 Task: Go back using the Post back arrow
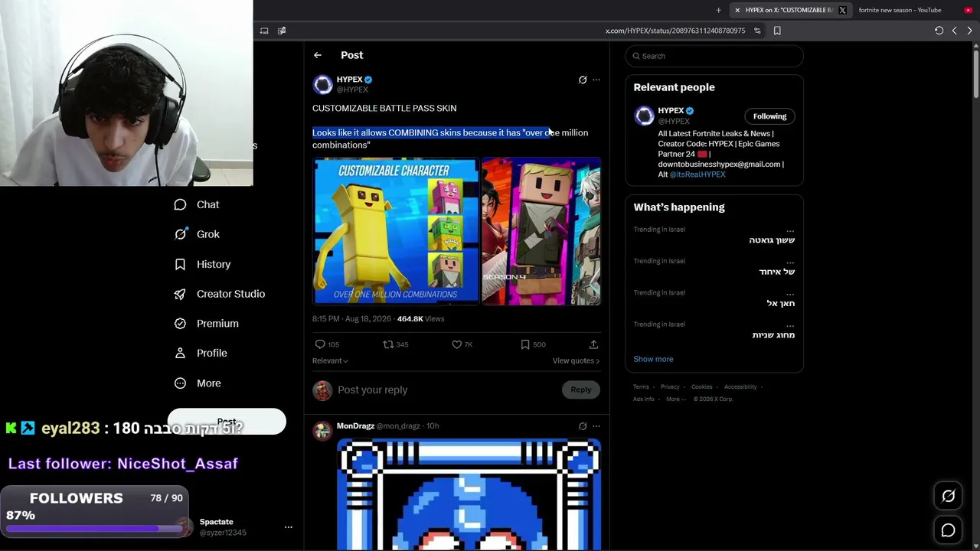point(318,55)
